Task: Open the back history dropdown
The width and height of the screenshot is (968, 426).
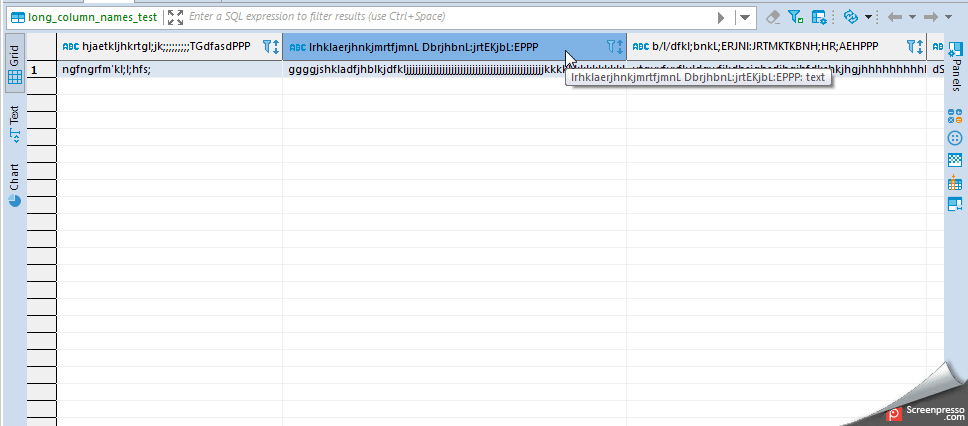Action: 912,17
